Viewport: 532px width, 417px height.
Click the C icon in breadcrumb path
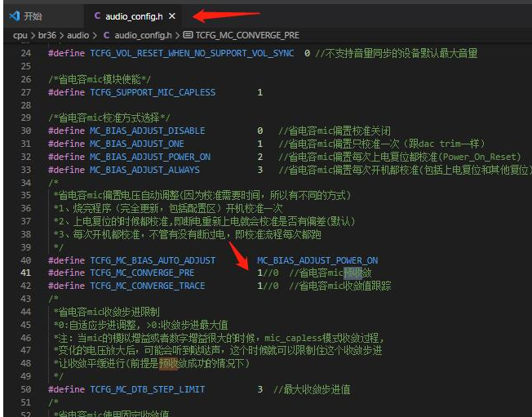tap(106, 35)
